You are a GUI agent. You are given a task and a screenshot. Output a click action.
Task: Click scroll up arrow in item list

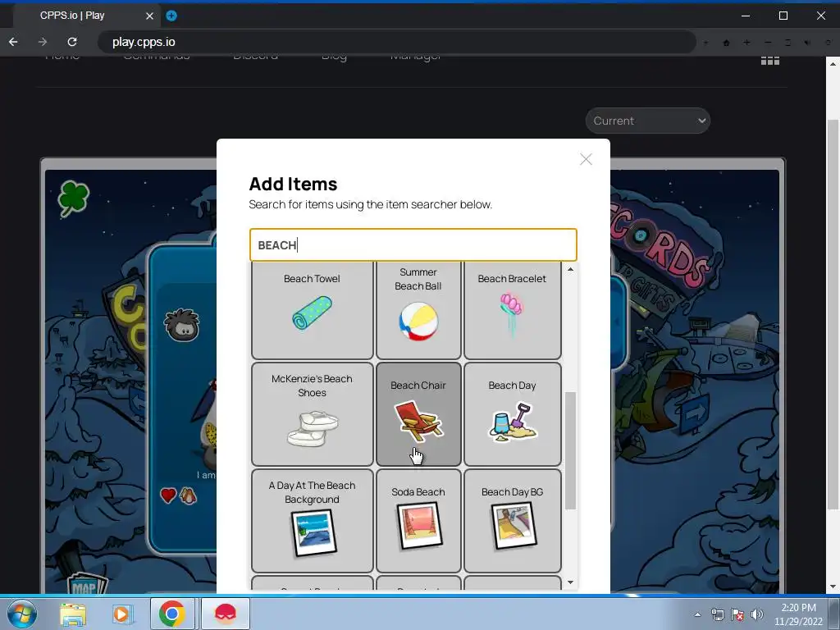coord(570,269)
